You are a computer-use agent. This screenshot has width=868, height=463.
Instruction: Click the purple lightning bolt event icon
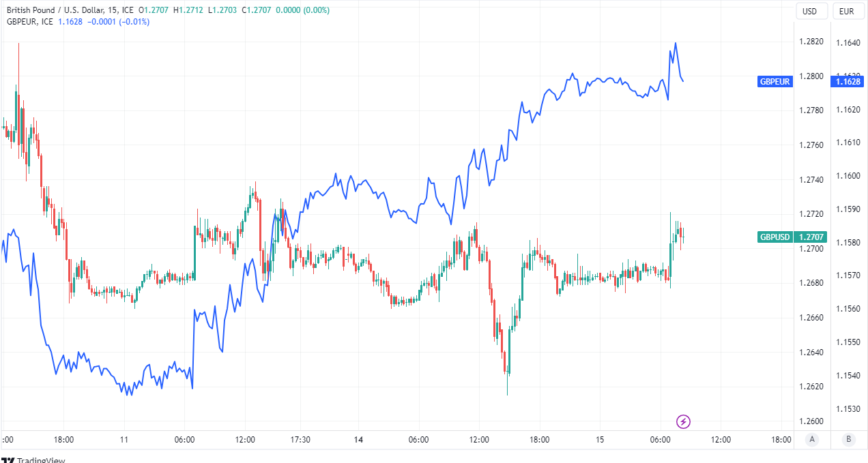tap(683, 421)
